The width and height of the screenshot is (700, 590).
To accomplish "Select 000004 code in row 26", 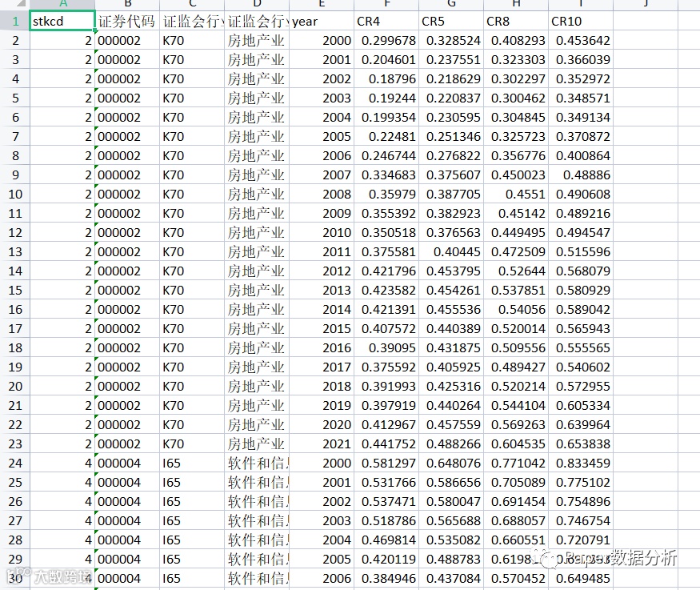I will click(x=126, y=501).
